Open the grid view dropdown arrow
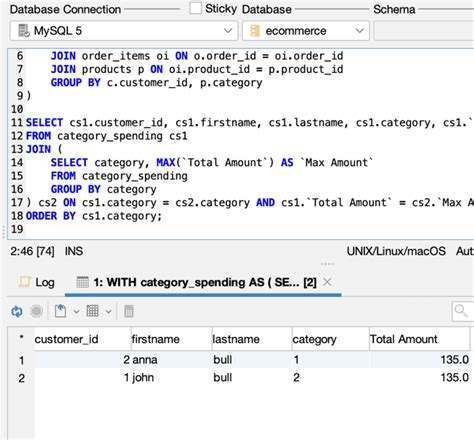This screenshot has width=474, height=440. click(x=109, y=312)
